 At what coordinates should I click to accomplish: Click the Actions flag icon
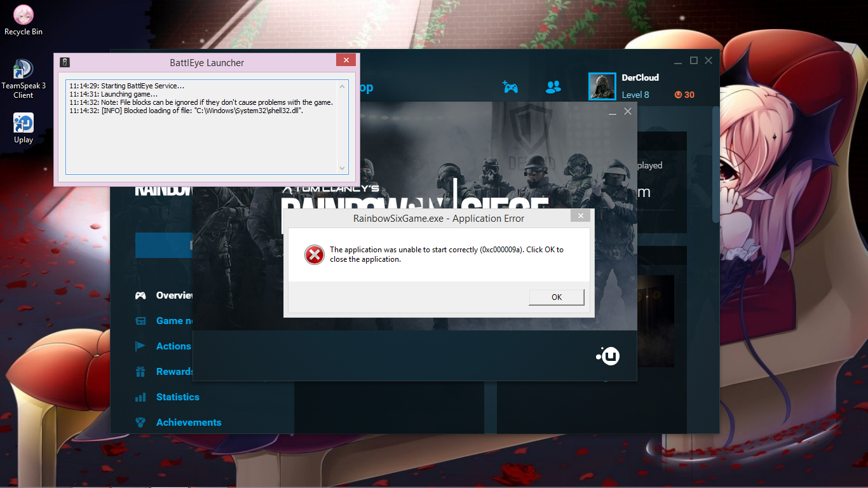[140, 346]
